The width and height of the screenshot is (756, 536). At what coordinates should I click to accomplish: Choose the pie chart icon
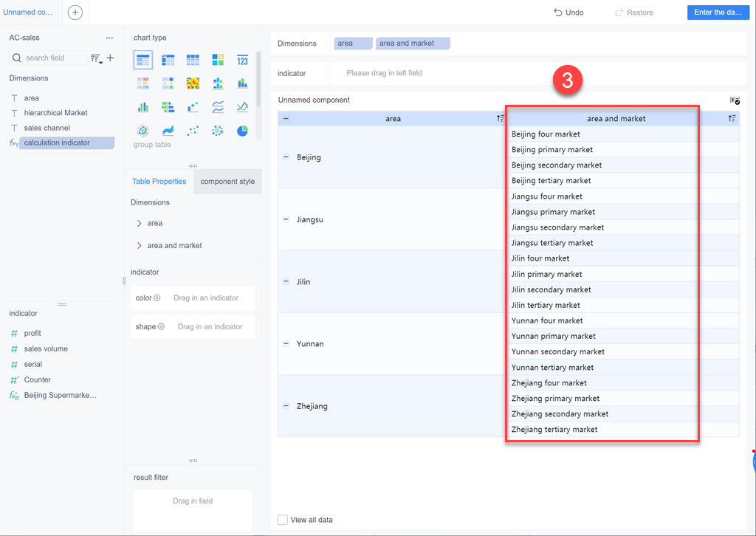[x=242, y=131]
